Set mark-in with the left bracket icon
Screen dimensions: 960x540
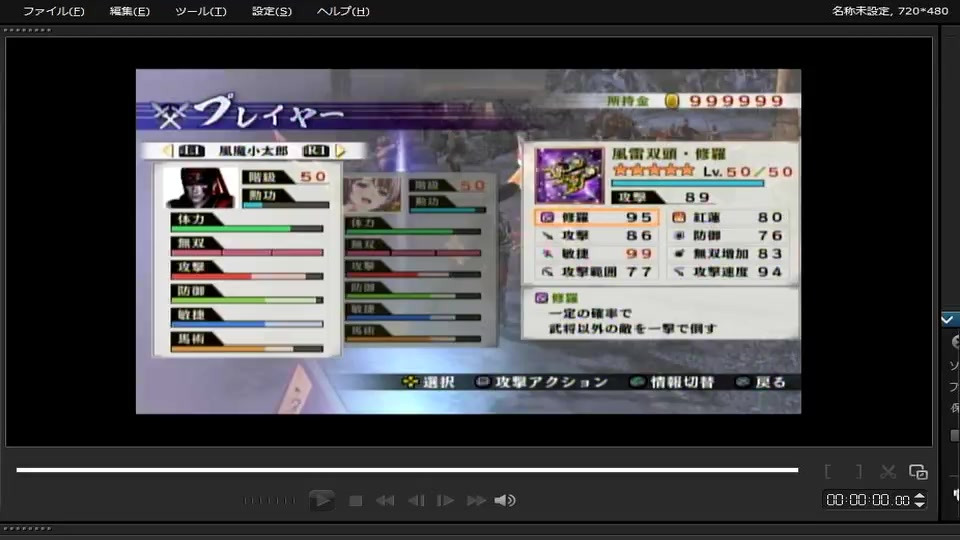tap(828, 471)
